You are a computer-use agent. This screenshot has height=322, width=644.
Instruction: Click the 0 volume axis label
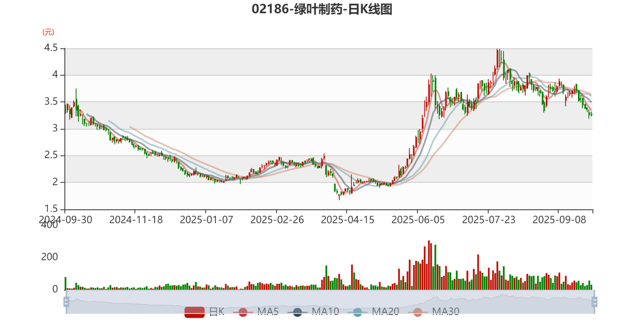coord(55,289)
